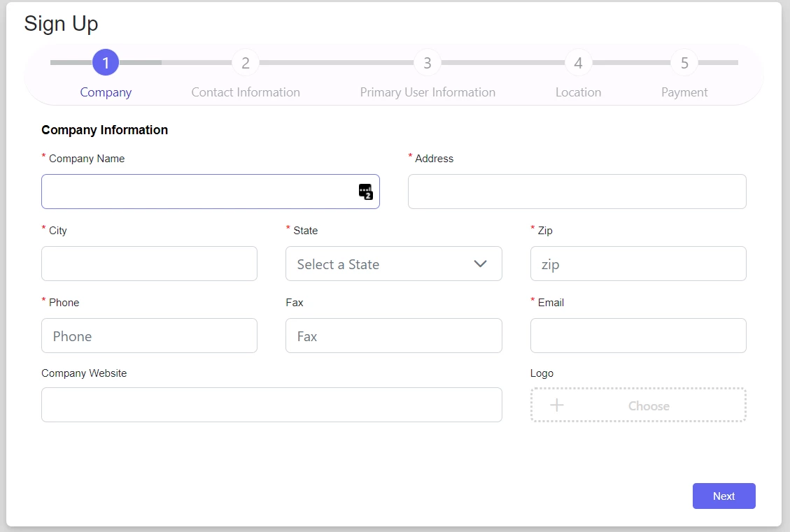Click Choose to upload a logo
This screenshot has height=532, width=790.
coord(648,405)
